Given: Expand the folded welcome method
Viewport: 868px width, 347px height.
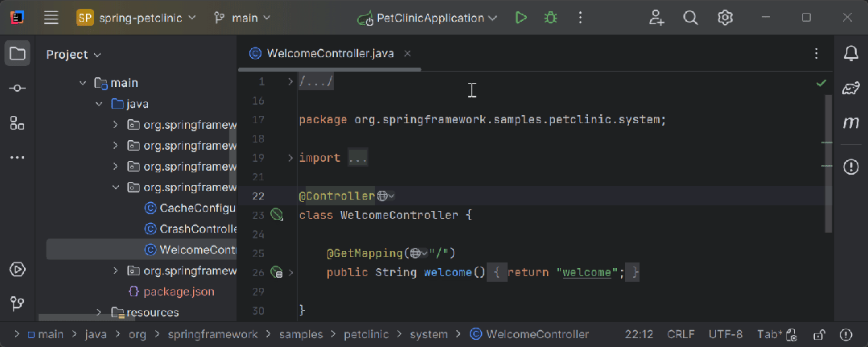Looking at the screenshot, I should pyautogui.click(x=291, y=272).
